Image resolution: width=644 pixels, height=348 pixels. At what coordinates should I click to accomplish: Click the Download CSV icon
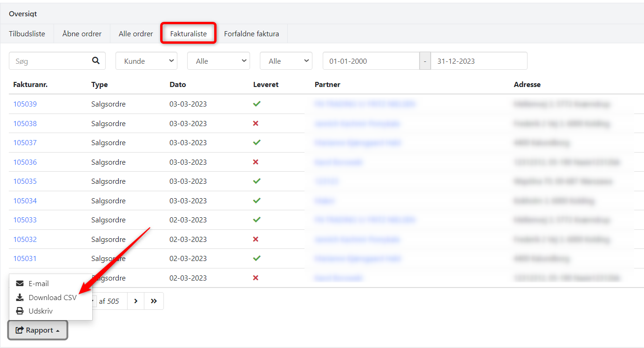pyautogui.click(x=20, y=297)
